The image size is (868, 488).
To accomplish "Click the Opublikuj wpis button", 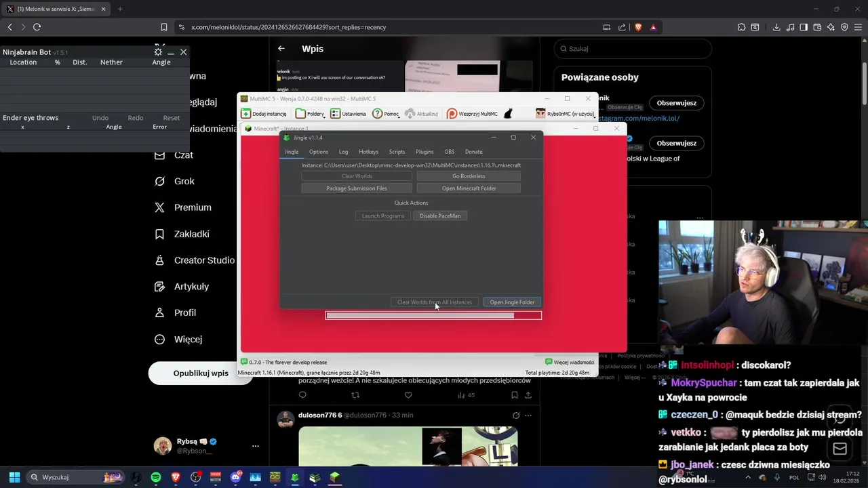I will tap(201, 373).
